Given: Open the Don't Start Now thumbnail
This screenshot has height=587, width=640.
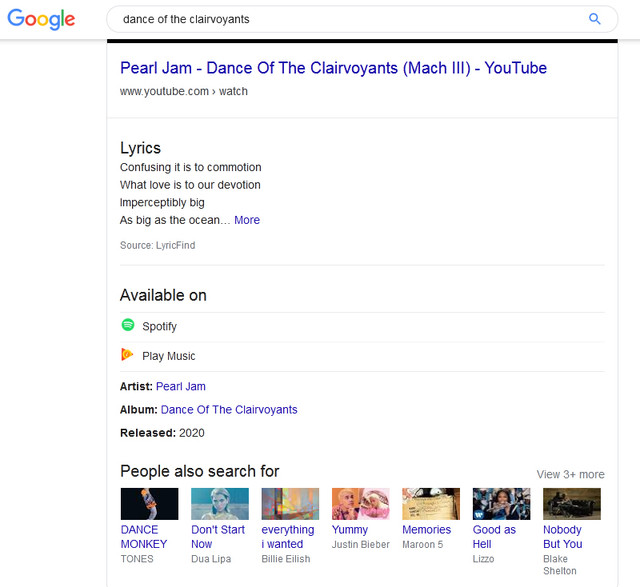Looking at the screenshot, I should (220, 504).
